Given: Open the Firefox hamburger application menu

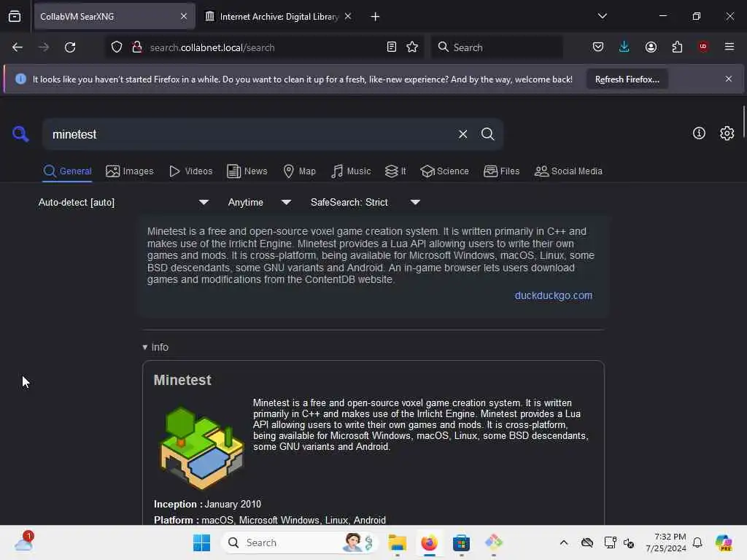Looking at the screenshot, I should (x=729, y=47).
